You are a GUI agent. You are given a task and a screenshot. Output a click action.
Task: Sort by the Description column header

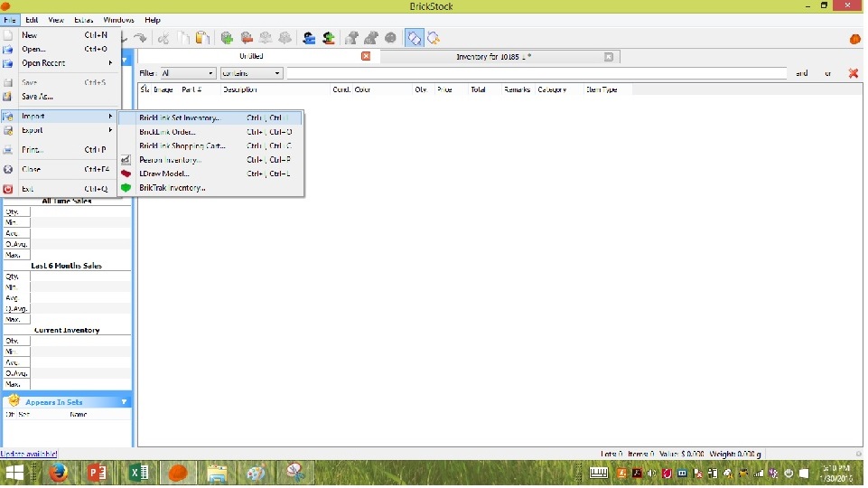pos(275,89)
